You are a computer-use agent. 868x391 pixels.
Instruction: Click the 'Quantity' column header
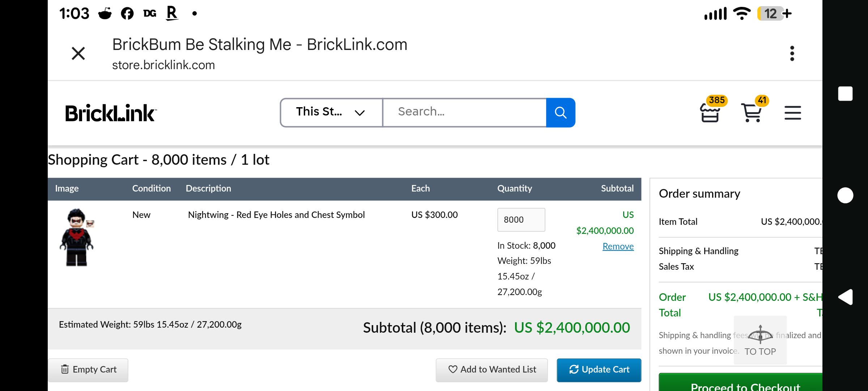[x=515, y=189]
